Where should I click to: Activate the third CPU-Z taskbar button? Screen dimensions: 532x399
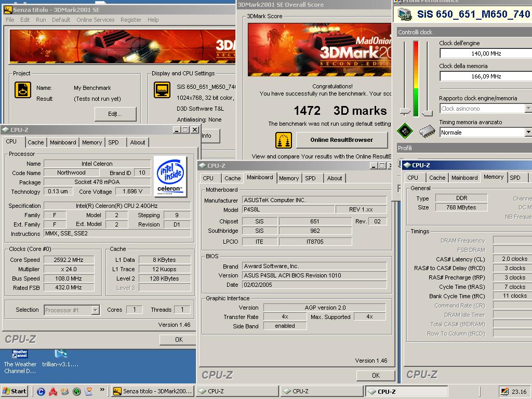tap(406, 391)
